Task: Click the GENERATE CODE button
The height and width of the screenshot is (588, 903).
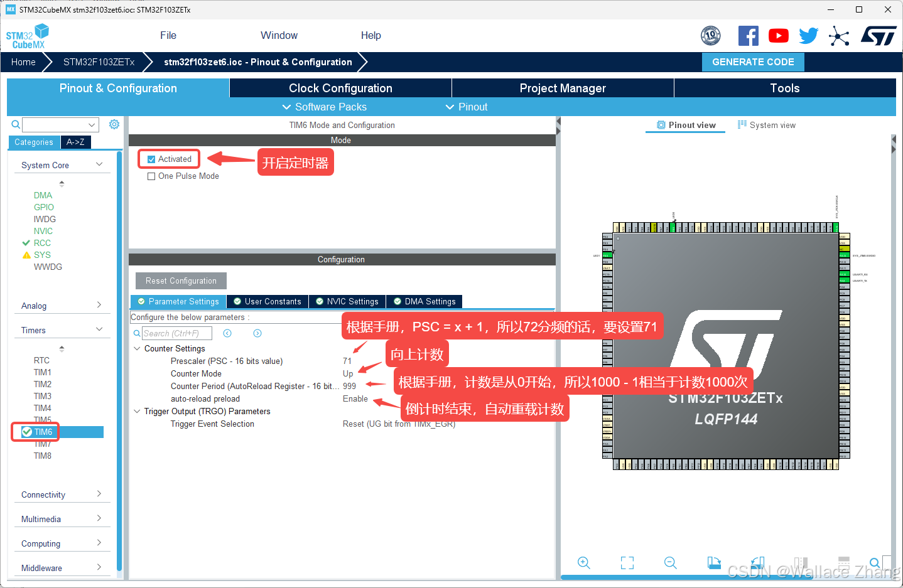Action: pyautogui.click(x=753, y=62)
